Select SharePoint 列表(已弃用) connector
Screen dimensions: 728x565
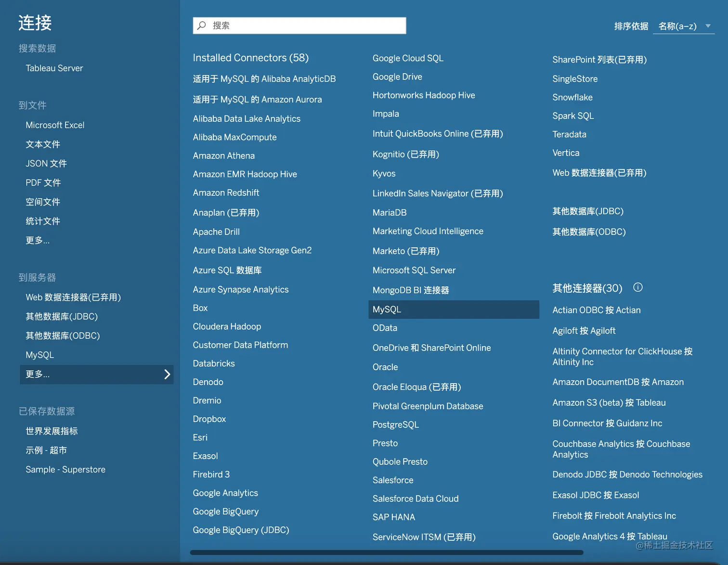tap(599, 60)
